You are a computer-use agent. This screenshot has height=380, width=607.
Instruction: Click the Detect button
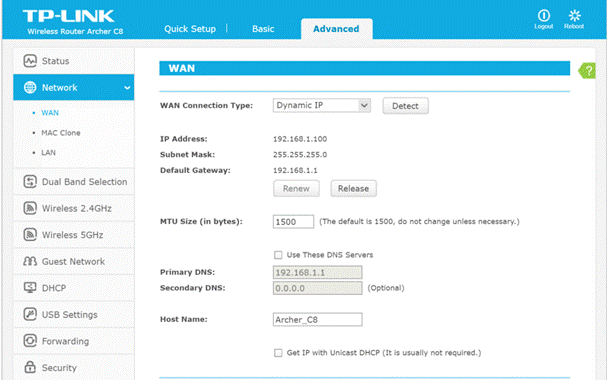(405, 106)
